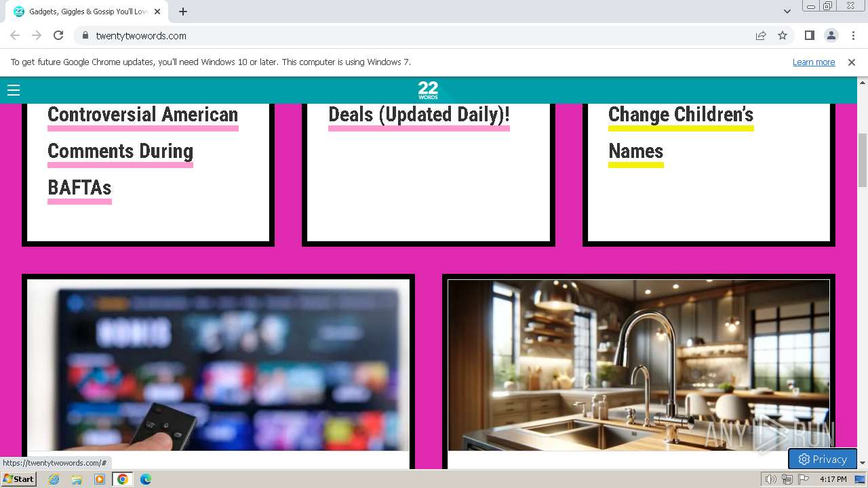The width and height of the screenshot is (868, 488).
Task: Open the Deals (Updated Daily)! article
Action: 419,115
